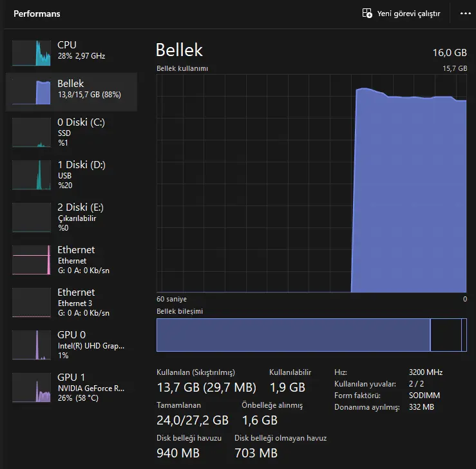The height and width of the screenshot is (469, 476).
Task: Click the Tamamlanan label
Action: click(x=179, y=405)
